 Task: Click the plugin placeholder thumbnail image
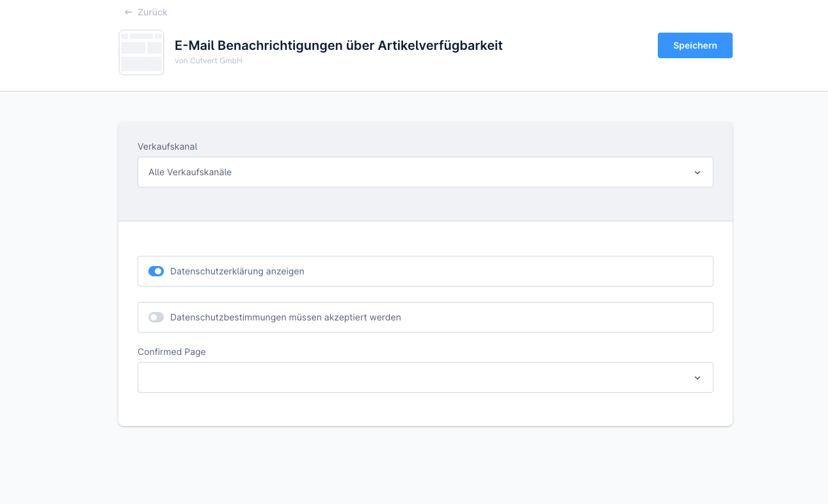[x=141, y=52]
